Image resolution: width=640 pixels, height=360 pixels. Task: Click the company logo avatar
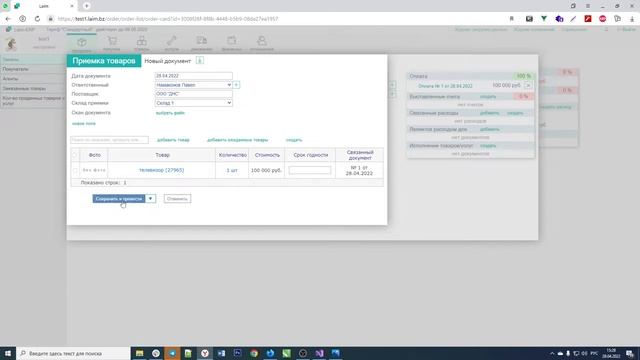[x=11, y=43]
